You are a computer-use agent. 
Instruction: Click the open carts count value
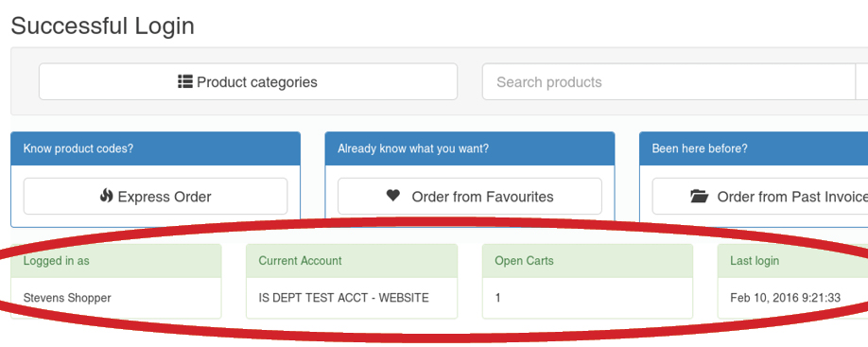click(497, 298)
